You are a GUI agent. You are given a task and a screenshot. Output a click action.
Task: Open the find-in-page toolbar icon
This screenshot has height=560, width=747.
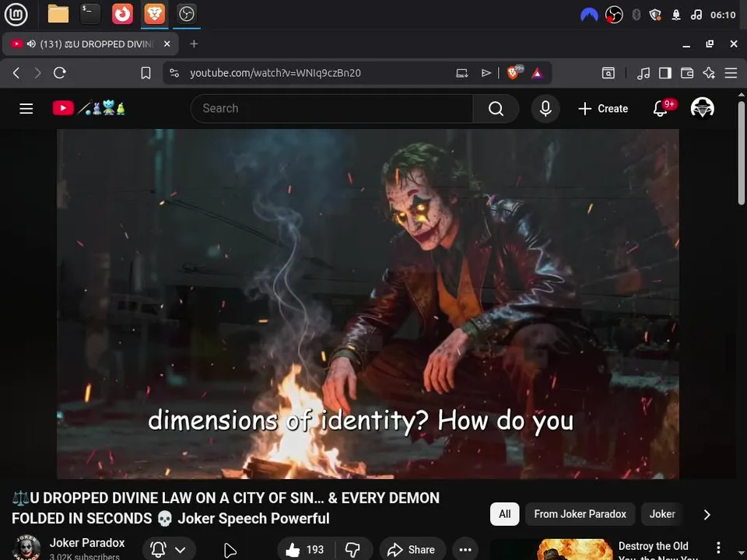pyautogui.click(x=608, y=73)
